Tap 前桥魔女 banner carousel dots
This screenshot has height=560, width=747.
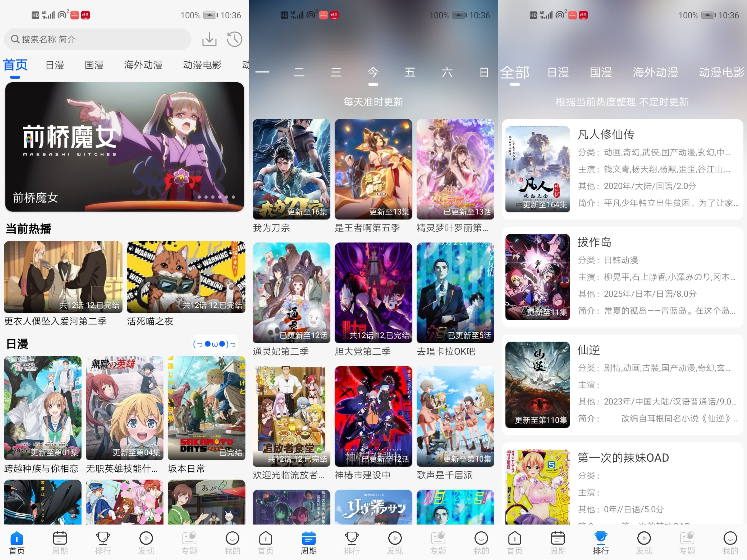click(x=216, y=197)
